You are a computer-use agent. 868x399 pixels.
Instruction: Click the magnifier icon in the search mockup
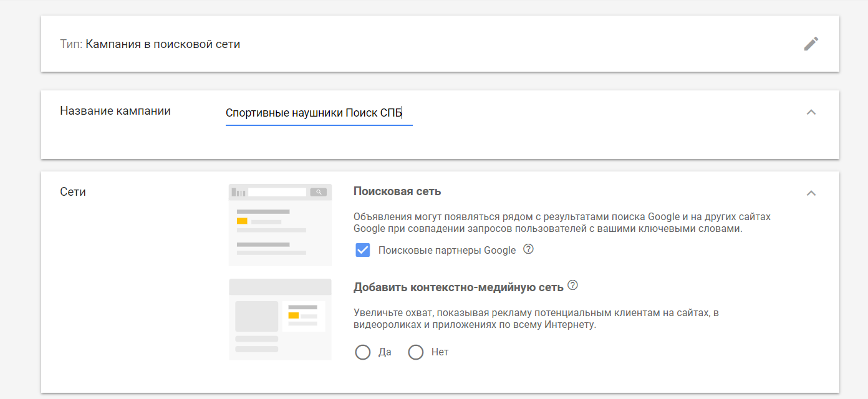click(x=319, y=192)
